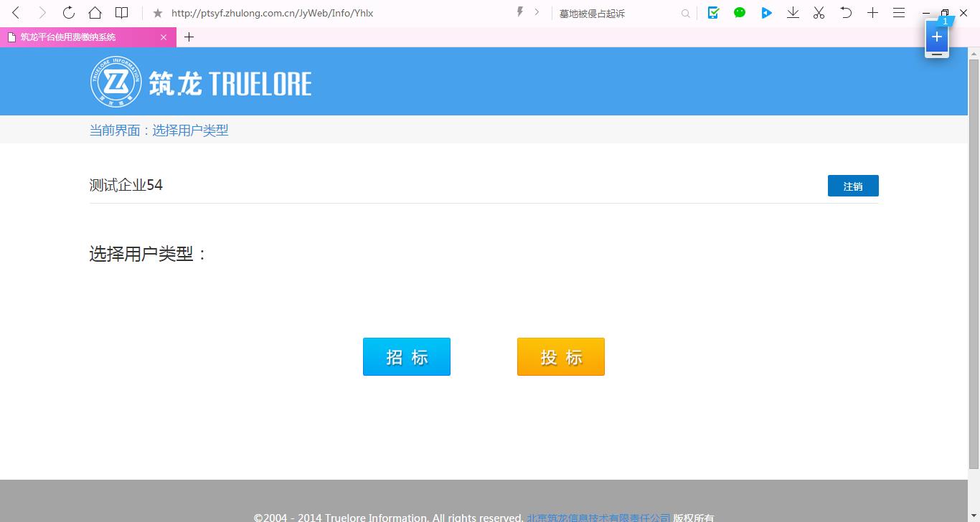Click the browser back arrow

tap(16, 13)
